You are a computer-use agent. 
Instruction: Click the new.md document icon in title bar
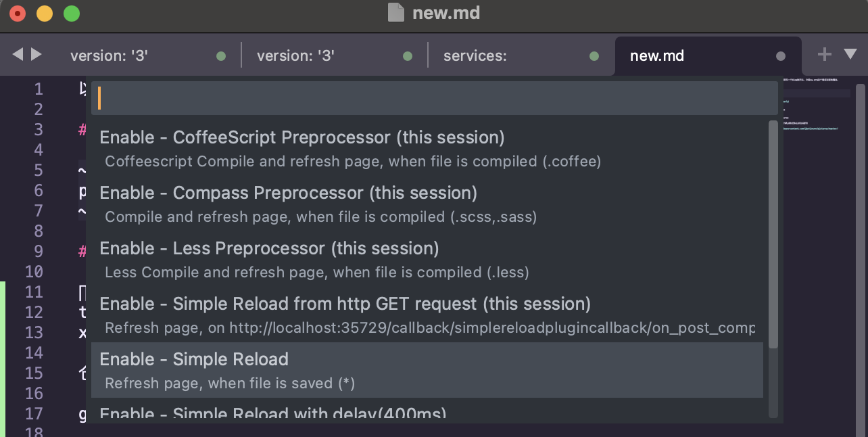coord(396,13)
